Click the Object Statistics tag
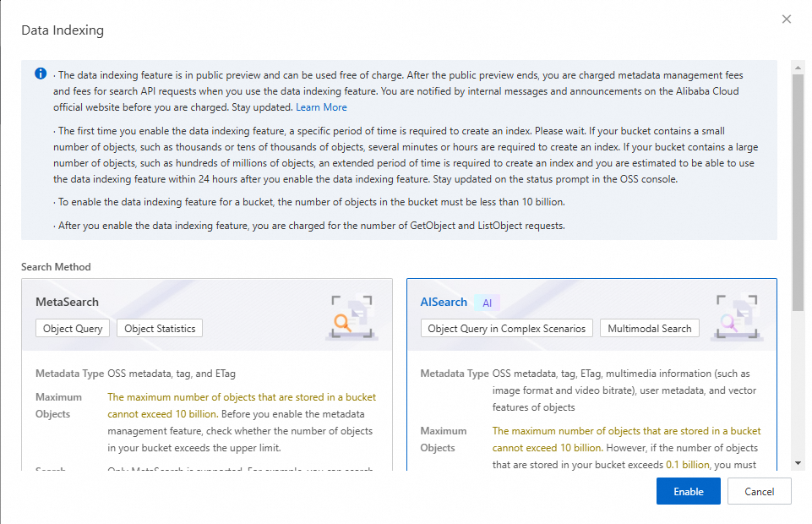The image size is (812, 524). point(160,328)
